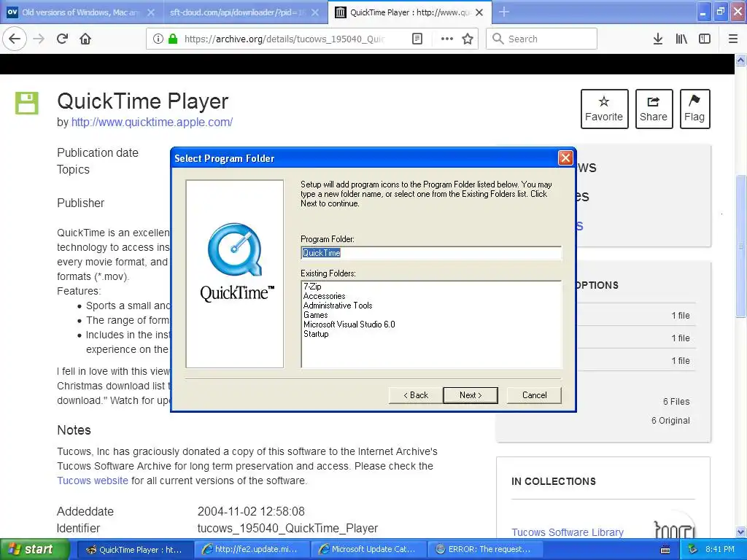Close the Select Program Folder dialog
The width and height of the screenshot is (747, 560).
coord(565,157)
